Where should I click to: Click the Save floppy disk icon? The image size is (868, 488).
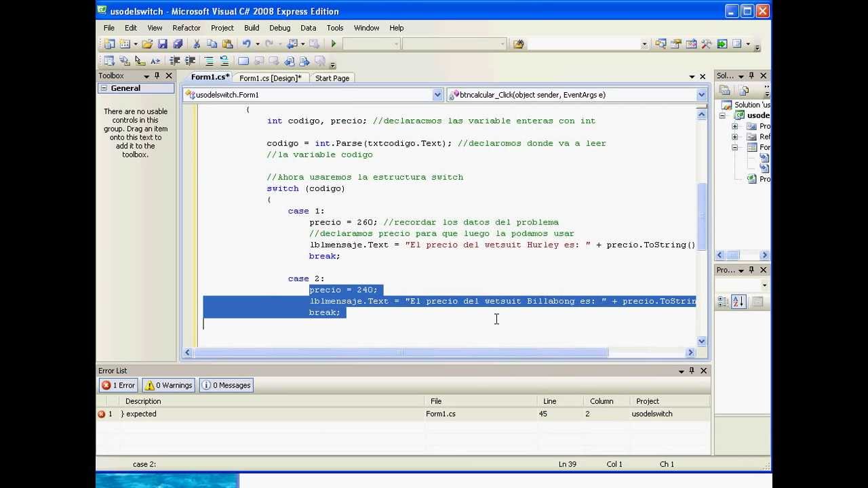point(163,43)
